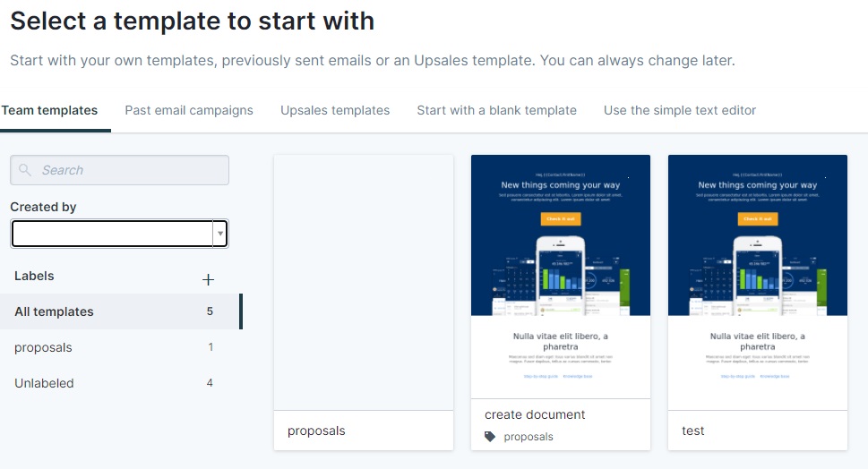Show Unlabeled templates
The height and width of the screenshot is (469, 868).
(x=120, y=383)
